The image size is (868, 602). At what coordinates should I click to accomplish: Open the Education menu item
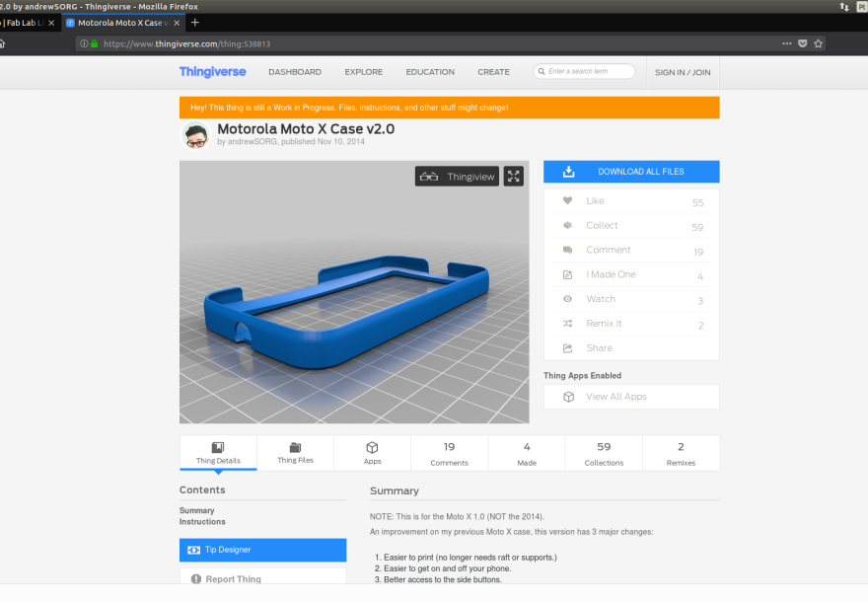(430, 72)
